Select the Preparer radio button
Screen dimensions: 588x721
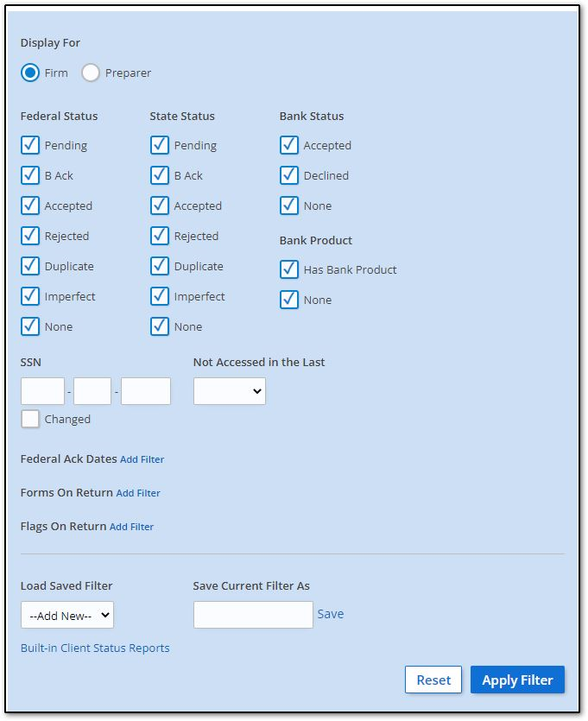coord(90,73)
